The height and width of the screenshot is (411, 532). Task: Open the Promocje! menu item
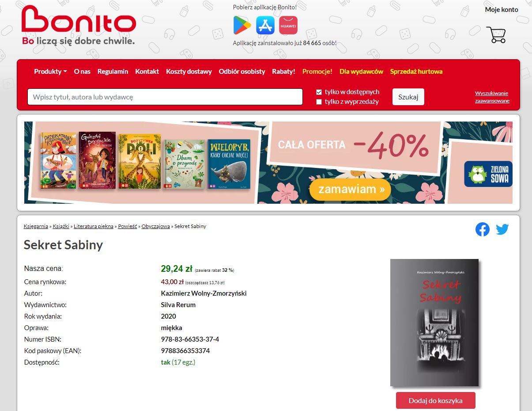pos(317,72)
